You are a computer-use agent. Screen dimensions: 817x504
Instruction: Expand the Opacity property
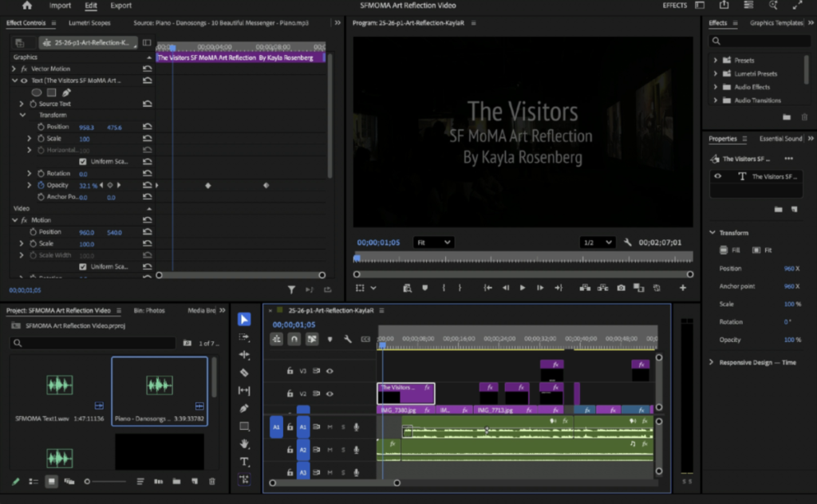point(30,185)
